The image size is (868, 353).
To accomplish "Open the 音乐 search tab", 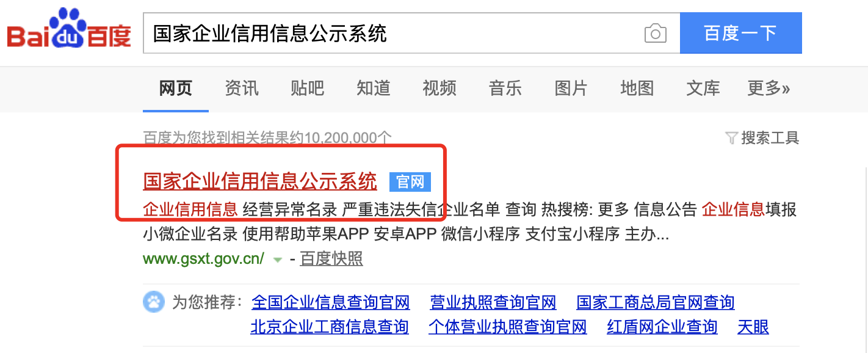I will pos(505,89).
